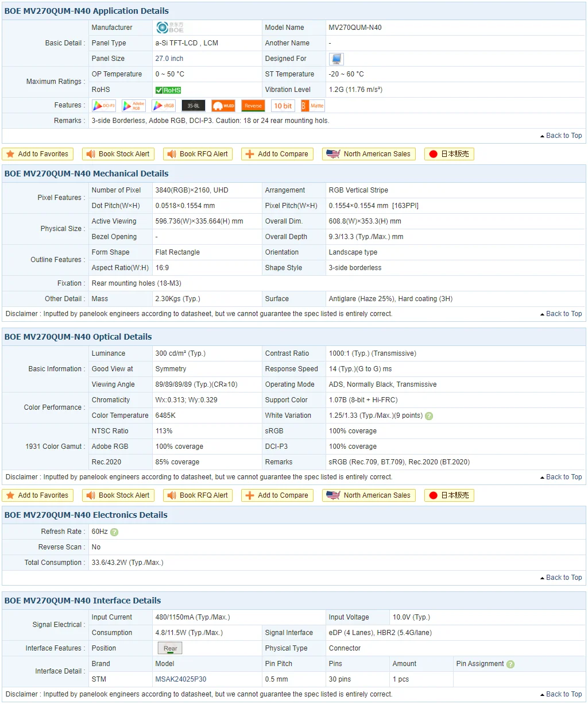588x704 pixels.
Task: Add to Favorites above Mechanical Details
Action: tap(38, 154)
